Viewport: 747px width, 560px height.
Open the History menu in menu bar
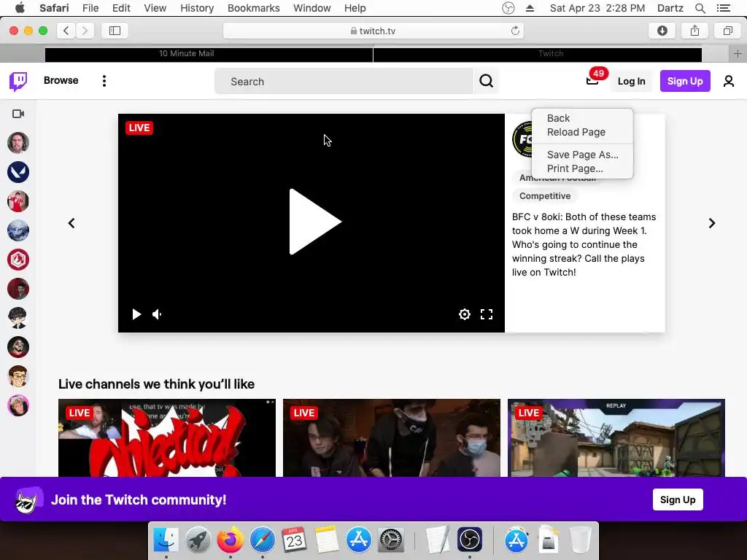click(197, 8)
